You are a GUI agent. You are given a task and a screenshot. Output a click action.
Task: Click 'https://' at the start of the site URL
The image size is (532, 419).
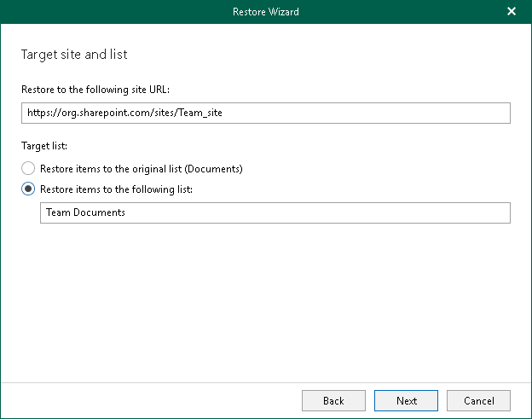[x=43, y=113]
